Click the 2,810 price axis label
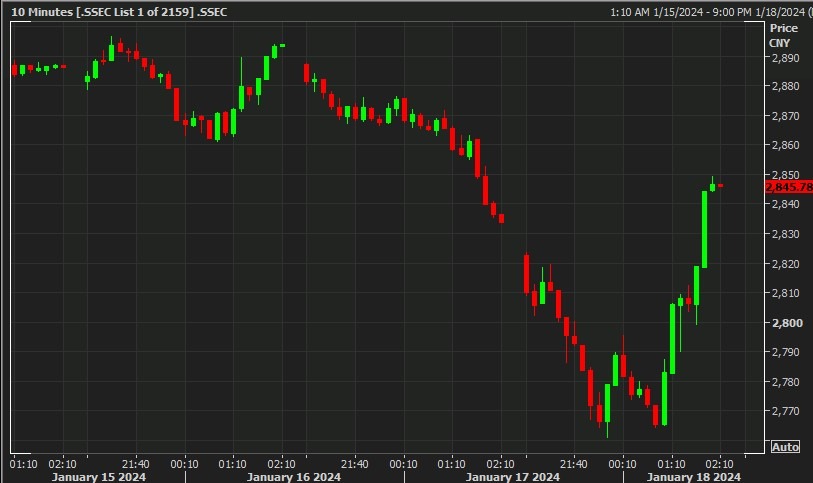The height and width of the screenshot is (483, 813). (786, 293)
